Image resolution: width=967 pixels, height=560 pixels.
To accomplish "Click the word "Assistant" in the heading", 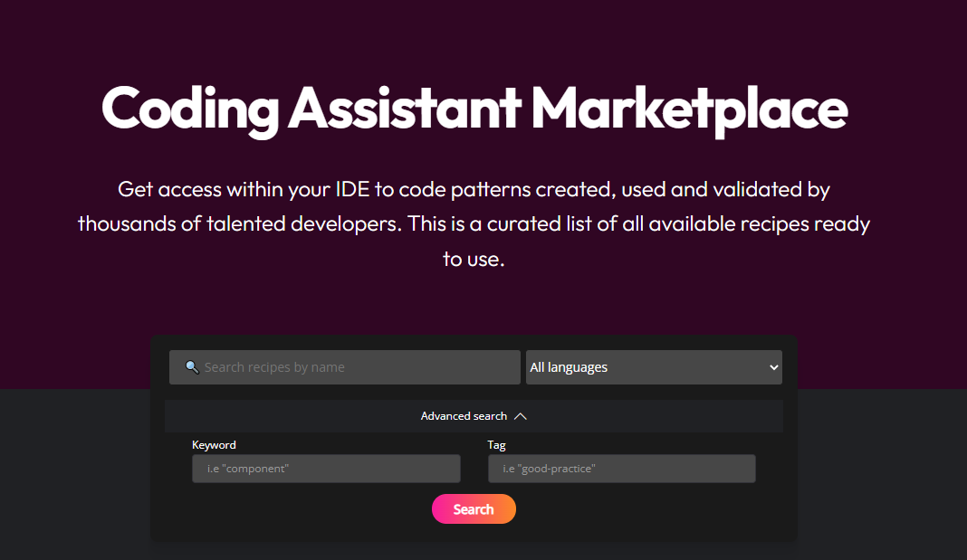I will 405,109.
